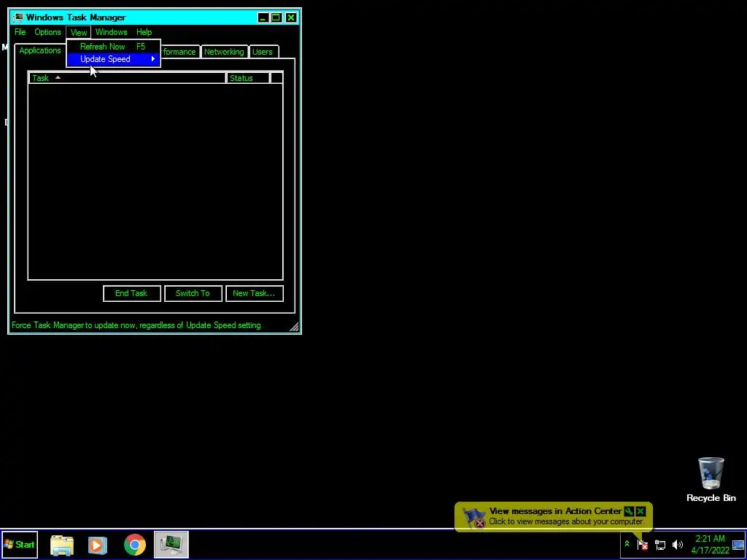Select the Recycle Bin desktop icon

[711, 480]
